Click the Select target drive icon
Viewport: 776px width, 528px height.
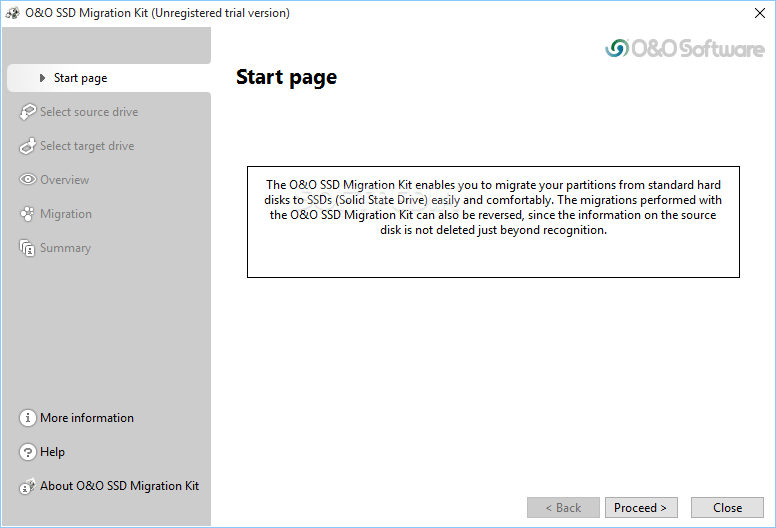point(28,146)
